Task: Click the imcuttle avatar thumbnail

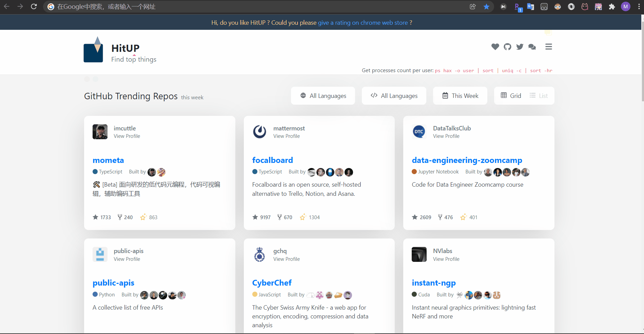Action: (100, 132)
